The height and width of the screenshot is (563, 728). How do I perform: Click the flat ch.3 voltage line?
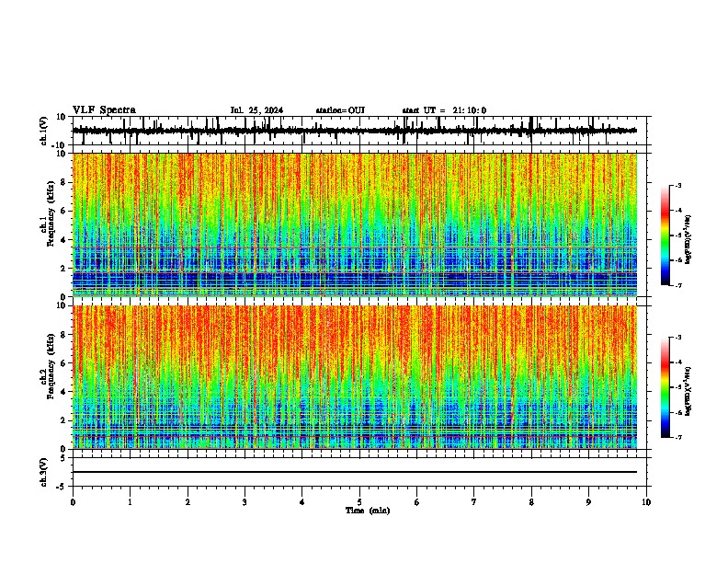point(355,472)
